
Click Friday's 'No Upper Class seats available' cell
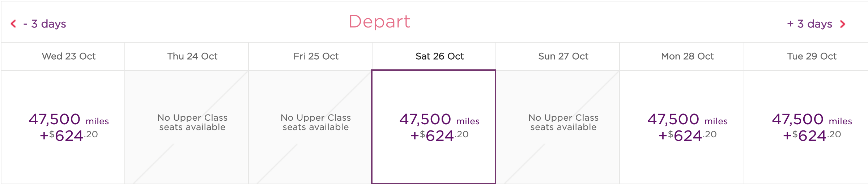coord(316,122)
